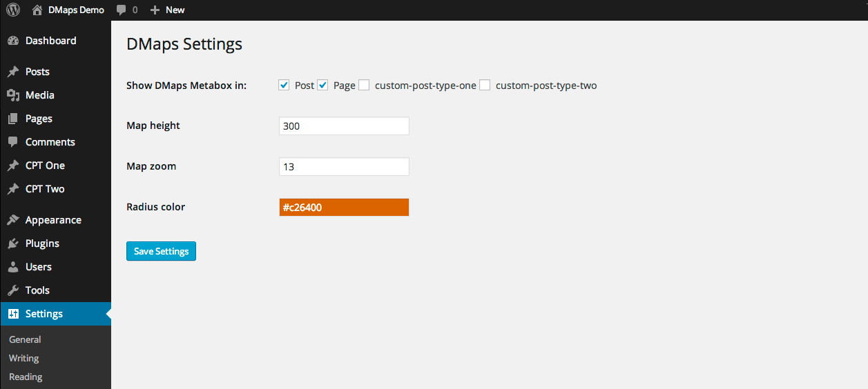Uncheck the Post checkbox
The width and height of the screenshot is (868, 389).
[284, 85]
